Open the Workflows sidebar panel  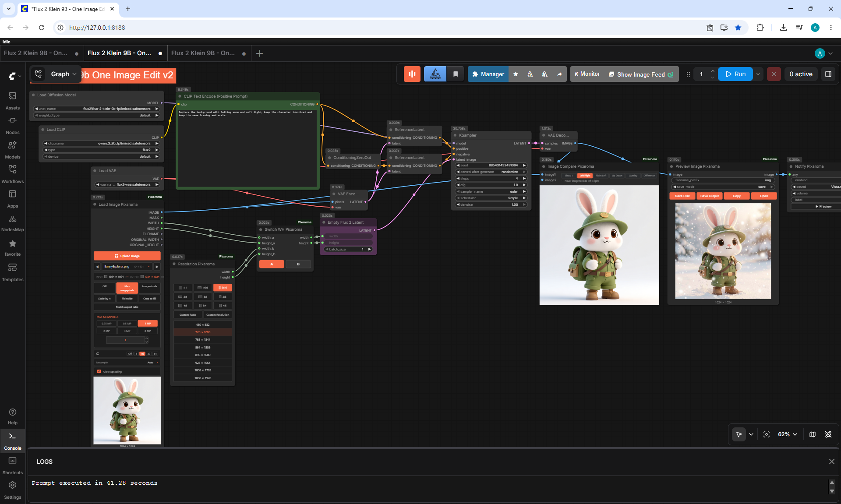(x=13, y=174)
